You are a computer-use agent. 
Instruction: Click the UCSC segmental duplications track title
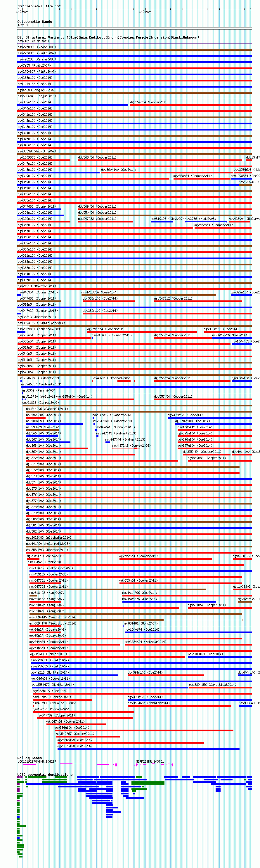[45, 774]
